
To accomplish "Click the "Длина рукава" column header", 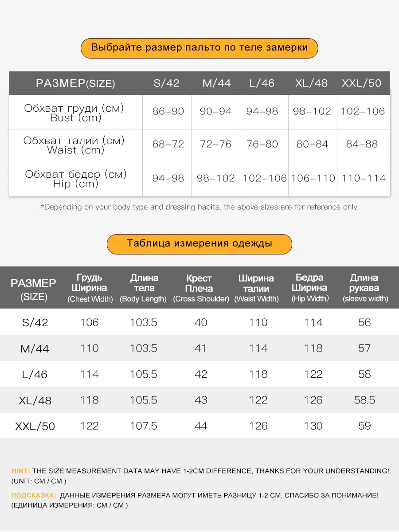I will 365,288.
